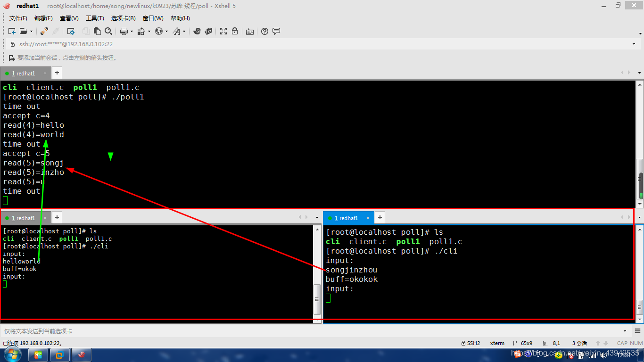
Task: Click 3 会话 session count in status bar
Action: [x=579, y=343]
